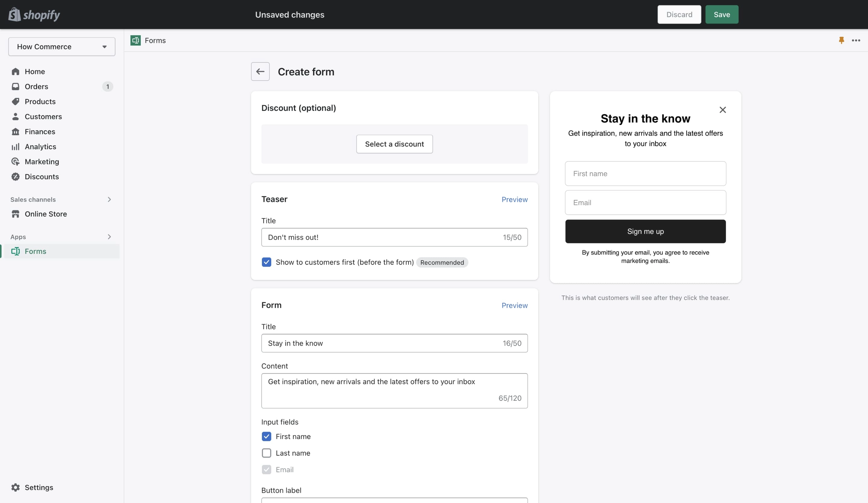Click the Apps heading
Screen dimensions: 868x503
click(18, 237)
